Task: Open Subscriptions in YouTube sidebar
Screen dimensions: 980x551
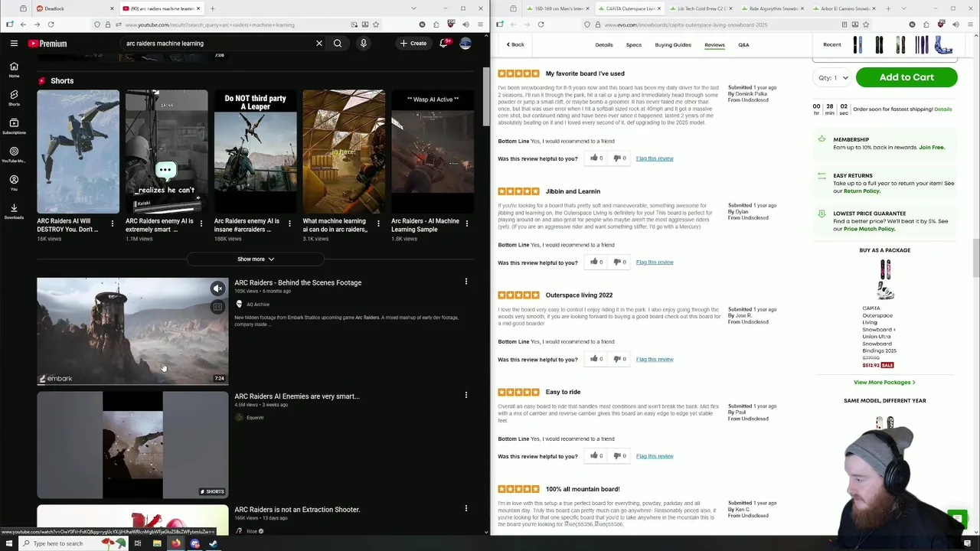Action: tap(14, 126)
